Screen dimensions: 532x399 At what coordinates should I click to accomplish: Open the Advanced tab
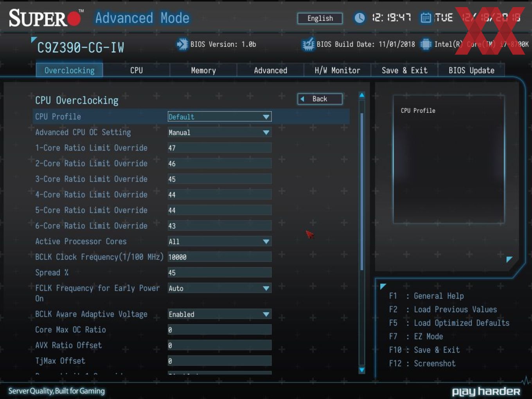tap(270, 70)
